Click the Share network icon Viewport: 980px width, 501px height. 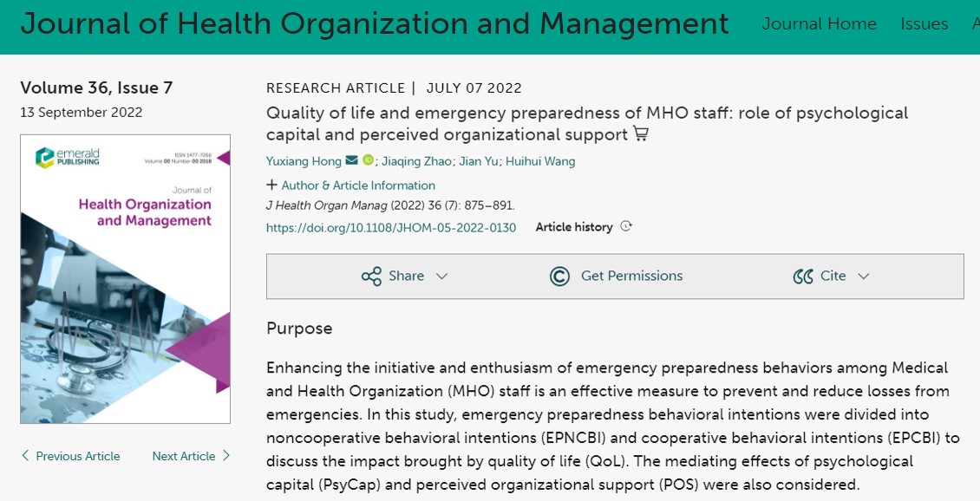tap(371, 277)
